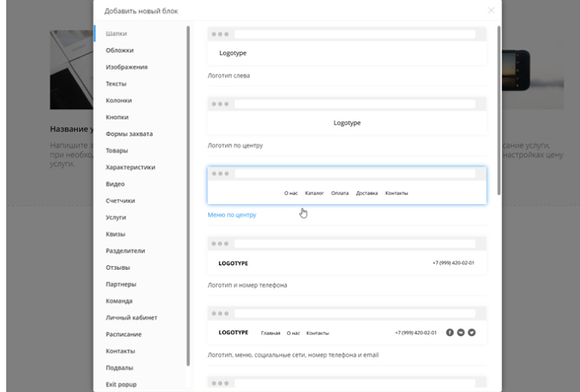580x392 pixels.
Task: Select the «Exit popup» category
Action: (x=121, y=384)
